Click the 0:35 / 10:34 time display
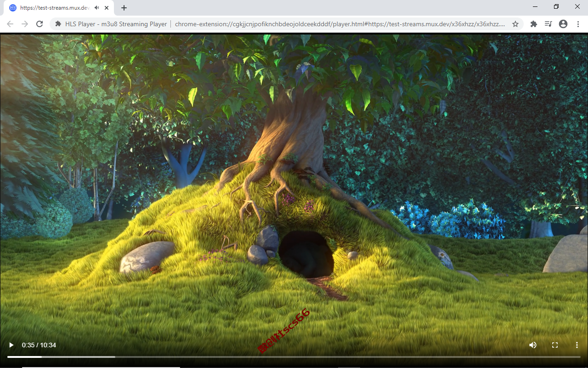This screenshot has height=368, width=588. 39,345
